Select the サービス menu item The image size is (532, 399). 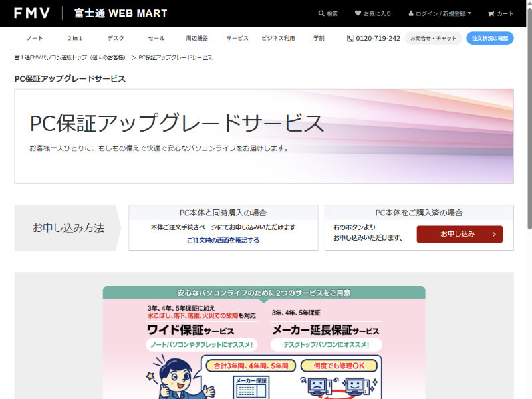click(x=237, y=38)
